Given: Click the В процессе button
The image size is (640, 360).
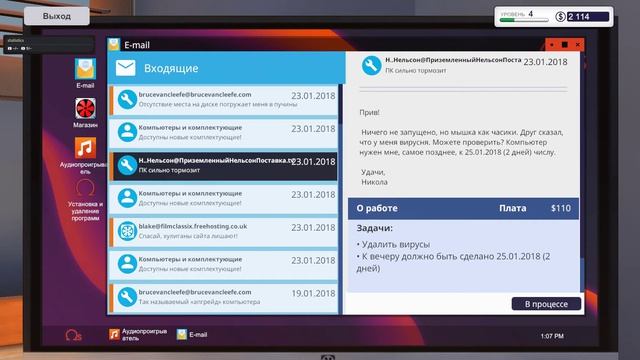Looking at the screenshot, I should (x=546, y=304).
